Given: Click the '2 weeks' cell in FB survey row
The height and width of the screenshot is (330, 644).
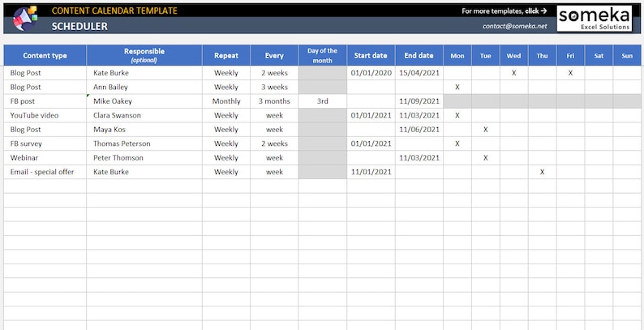Looking at the screenshot, I should (274, 144).
